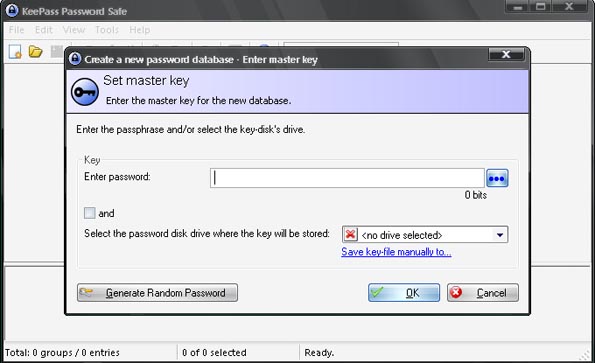
Task: Toggle password visibility with the dots button
Action: (x=497, y=178)
